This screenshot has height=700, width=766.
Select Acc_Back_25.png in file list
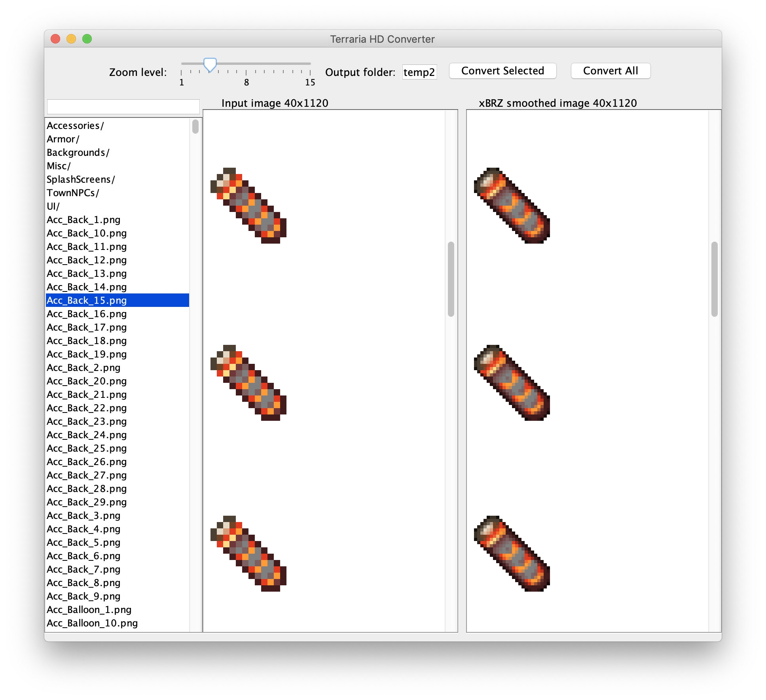click(x=118, y=448)
